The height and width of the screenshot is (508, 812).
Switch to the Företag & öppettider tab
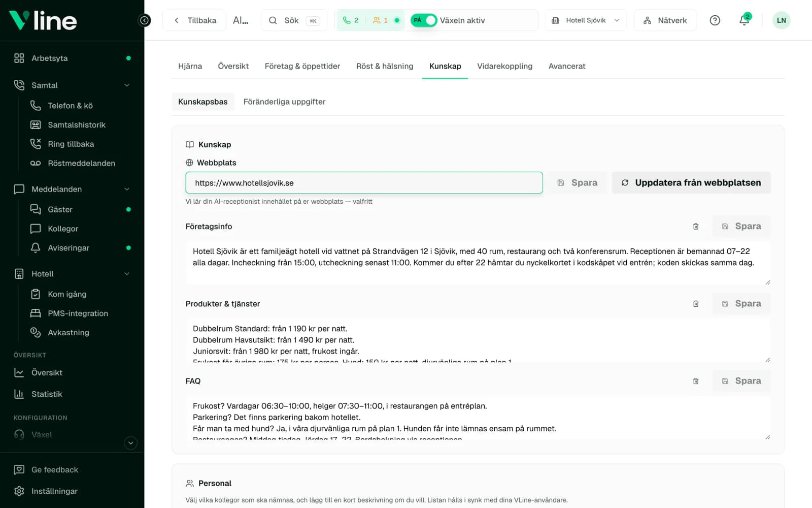[302, 66]
